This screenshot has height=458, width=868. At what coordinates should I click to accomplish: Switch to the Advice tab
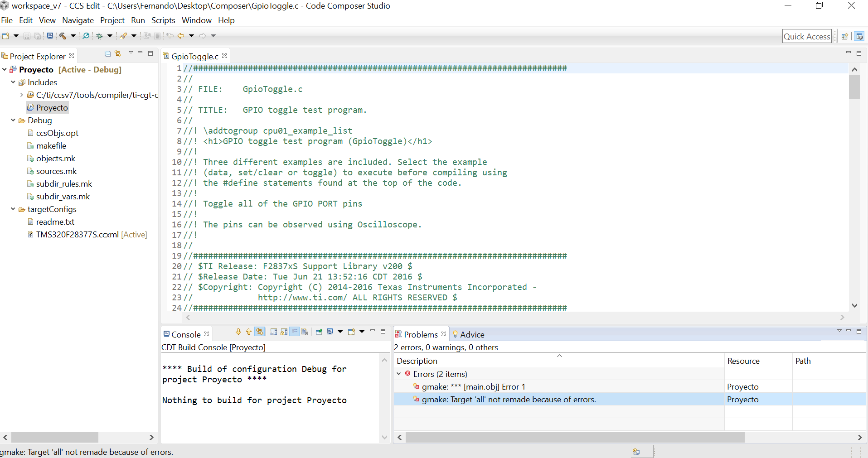point(468,334)
